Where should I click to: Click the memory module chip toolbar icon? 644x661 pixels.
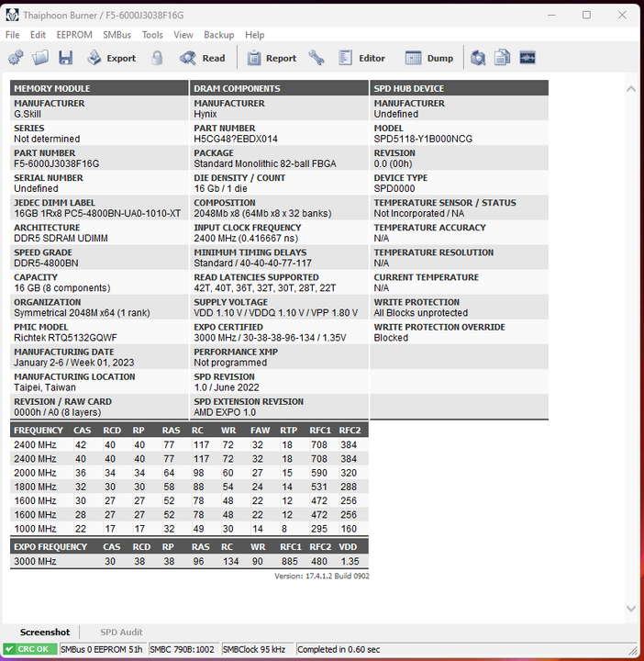pyautogui.click(x=527, y=58)
